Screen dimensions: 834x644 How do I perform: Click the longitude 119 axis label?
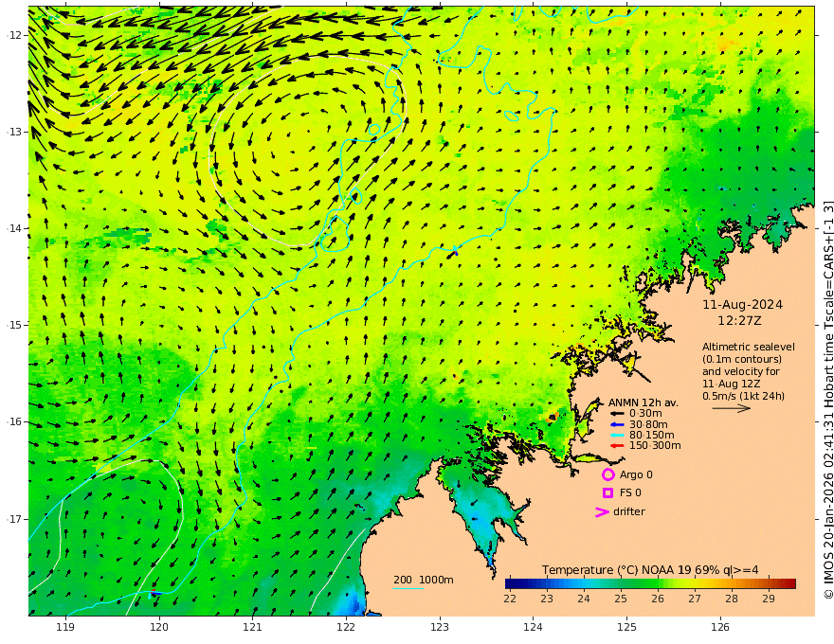(65, 628)
